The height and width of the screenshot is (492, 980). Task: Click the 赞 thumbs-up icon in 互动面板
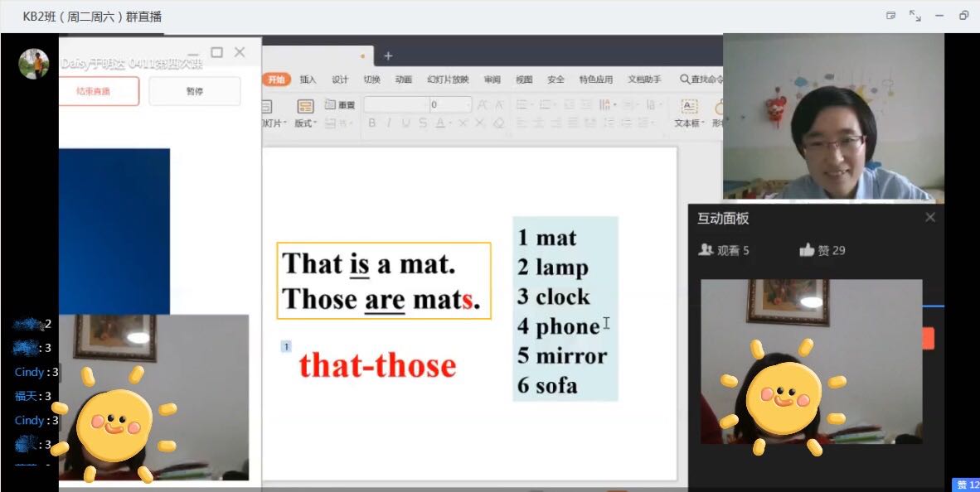807,250
